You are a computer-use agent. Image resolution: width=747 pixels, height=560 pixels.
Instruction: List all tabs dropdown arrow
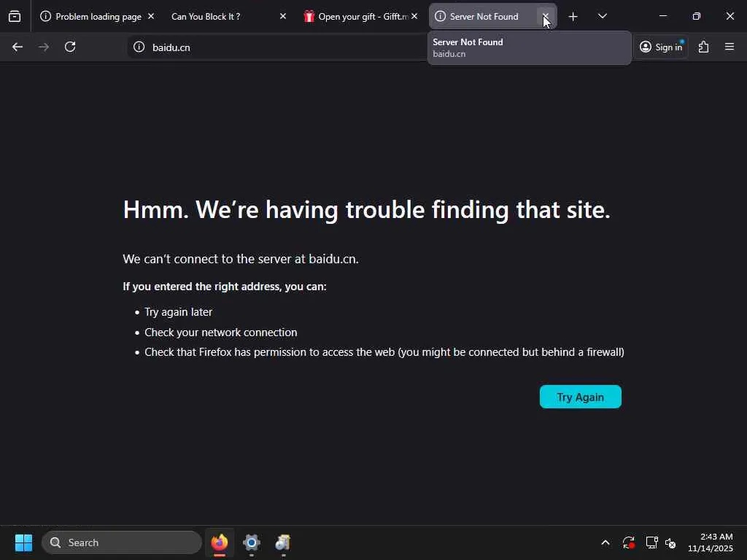click(x=602, y=17)
